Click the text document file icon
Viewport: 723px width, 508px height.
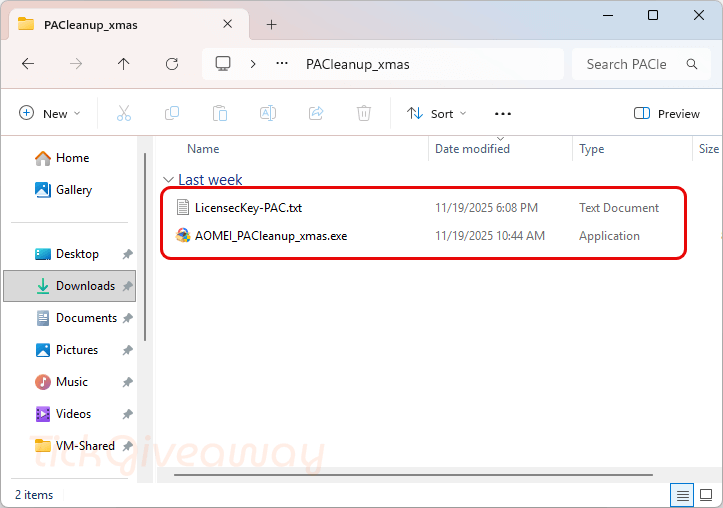[183, 207]
